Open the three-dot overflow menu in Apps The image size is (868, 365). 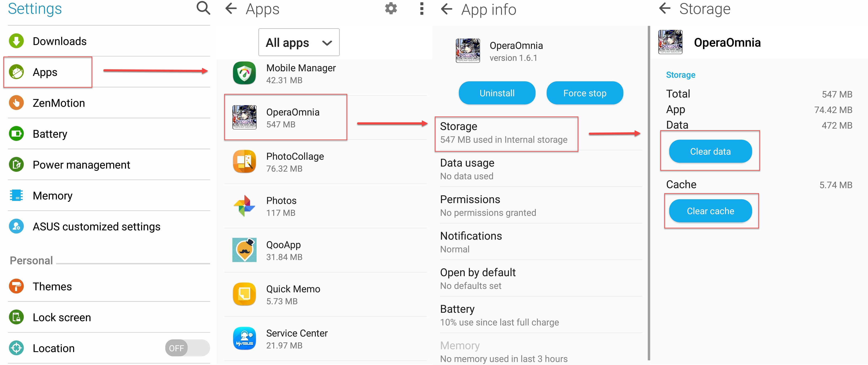(421, 8)
